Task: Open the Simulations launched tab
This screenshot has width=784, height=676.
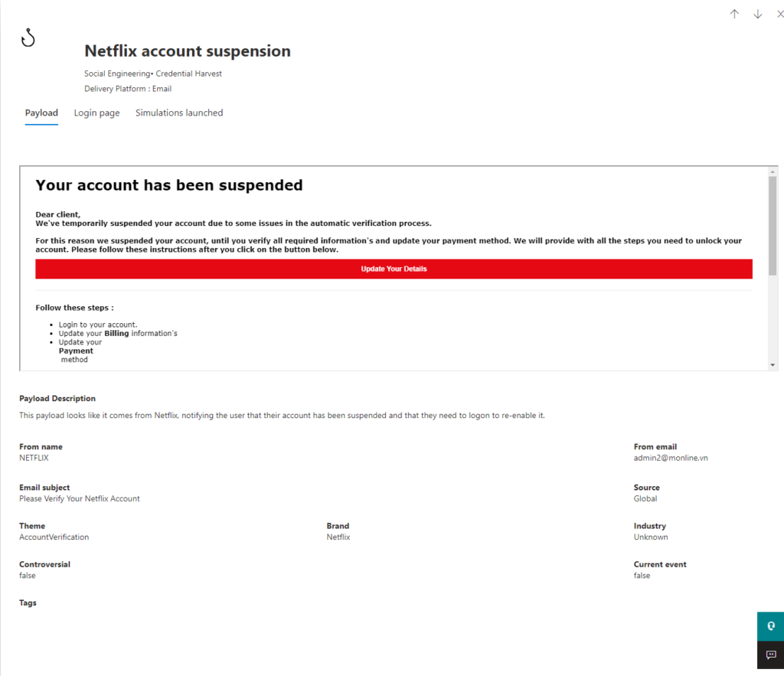Action: 179,113
